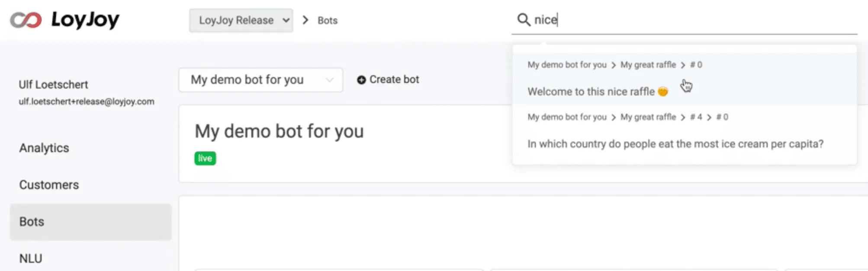Open the Bots breadcrumb link
The height and width of the screenshot is (271, 868).
327,20
